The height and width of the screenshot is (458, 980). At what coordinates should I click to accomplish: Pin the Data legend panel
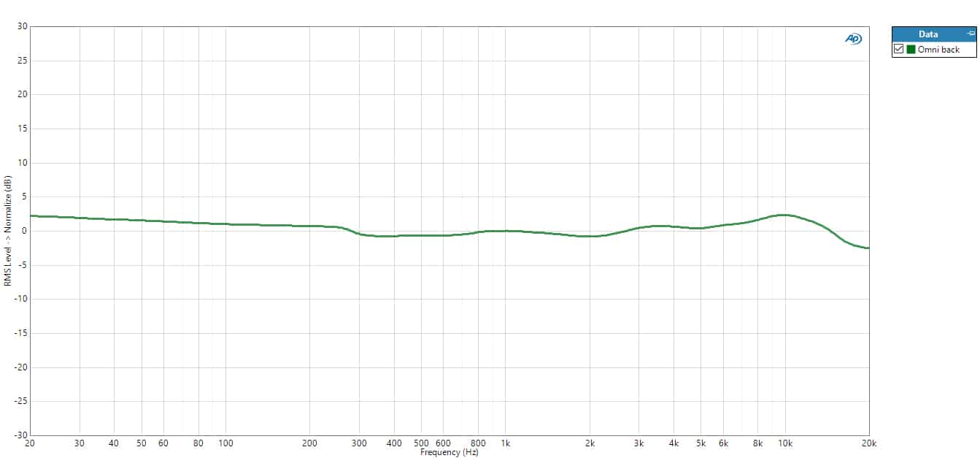pyautogui.click(x=970, y=34)
